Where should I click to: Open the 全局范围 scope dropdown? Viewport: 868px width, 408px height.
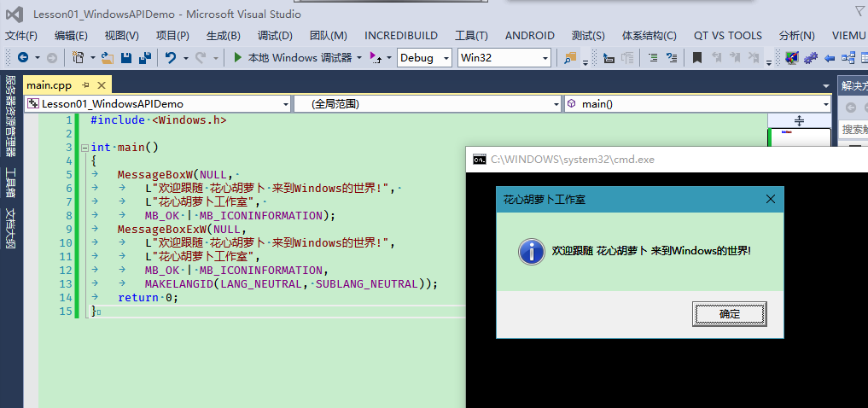click(428, 103)
